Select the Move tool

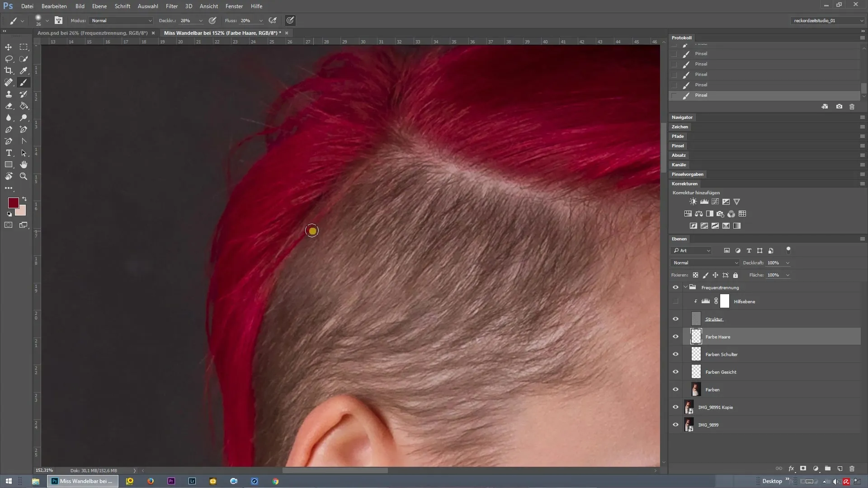point(9,47)
